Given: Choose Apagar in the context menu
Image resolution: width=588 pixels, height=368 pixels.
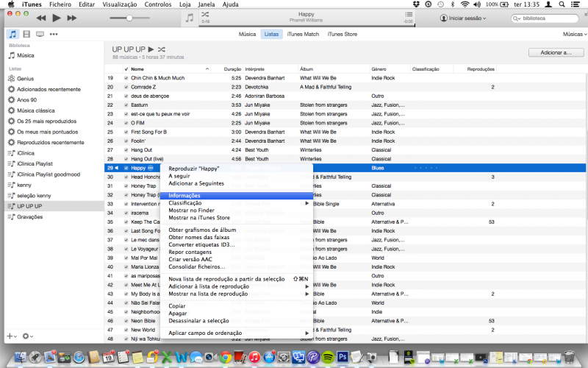Looking at the screenshot, I should (236, 314).
